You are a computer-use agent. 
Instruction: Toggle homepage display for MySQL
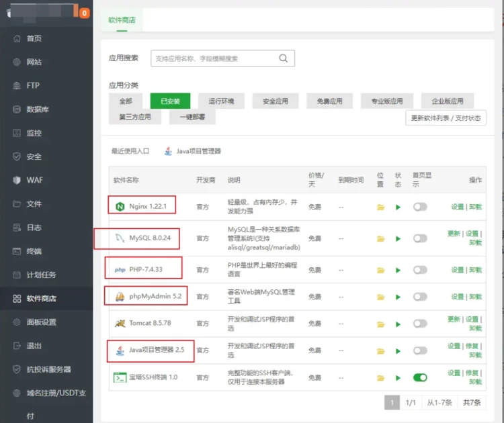tap(420, 238)
